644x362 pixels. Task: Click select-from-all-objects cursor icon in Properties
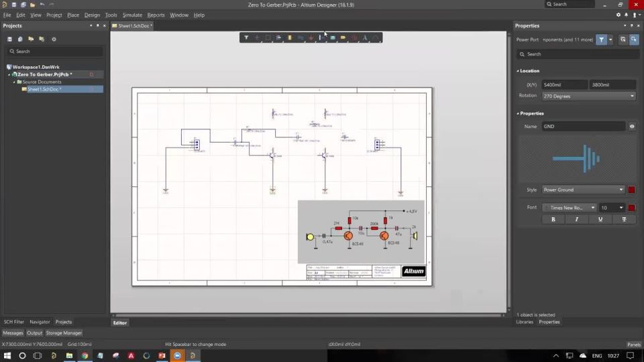pyautogui.click(x=623, y=40)
